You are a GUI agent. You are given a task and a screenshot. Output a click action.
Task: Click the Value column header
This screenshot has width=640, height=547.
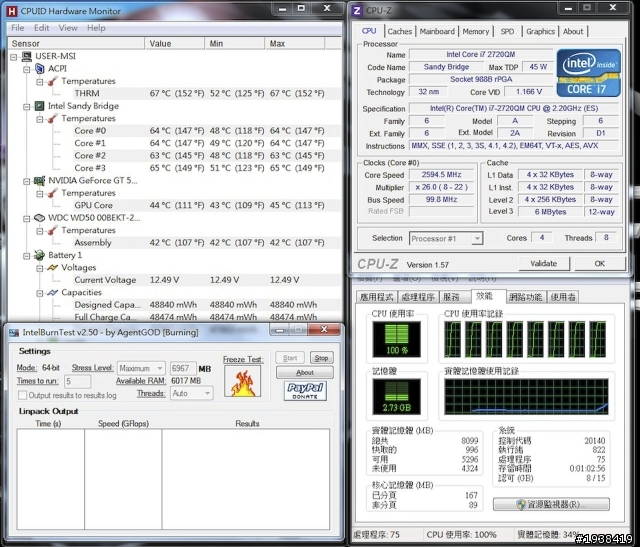coord(174,44)
